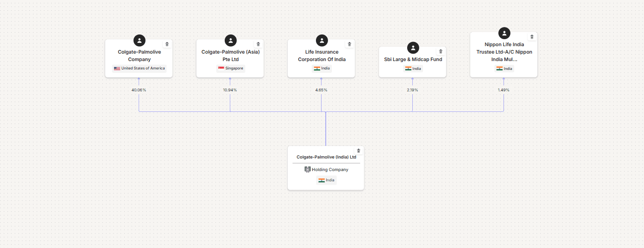Click the Holding Company building icon
The image size is (644, 248).
pos(307,170)
